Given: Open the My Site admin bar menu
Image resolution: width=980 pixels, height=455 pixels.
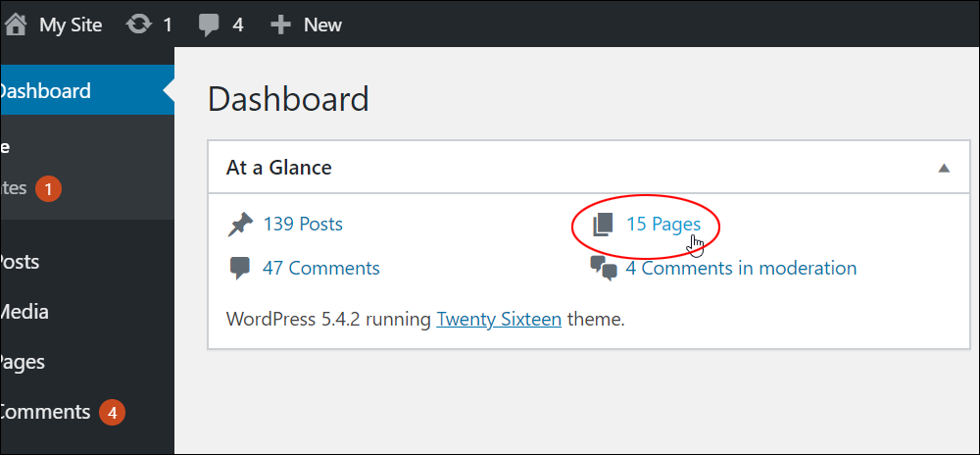Looking at the screenshot, I should (71, 25).
